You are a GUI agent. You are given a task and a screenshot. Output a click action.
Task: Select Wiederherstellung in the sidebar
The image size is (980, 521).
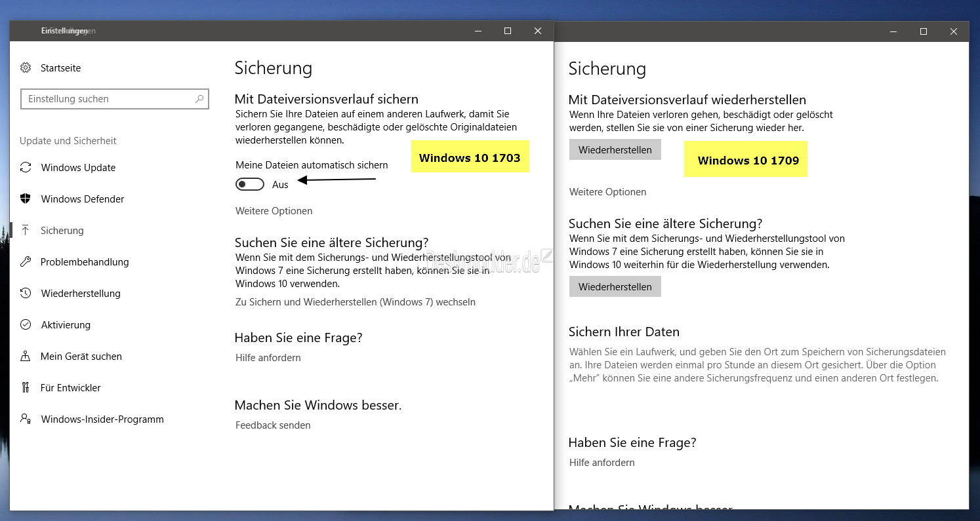(x=81, y=294)
